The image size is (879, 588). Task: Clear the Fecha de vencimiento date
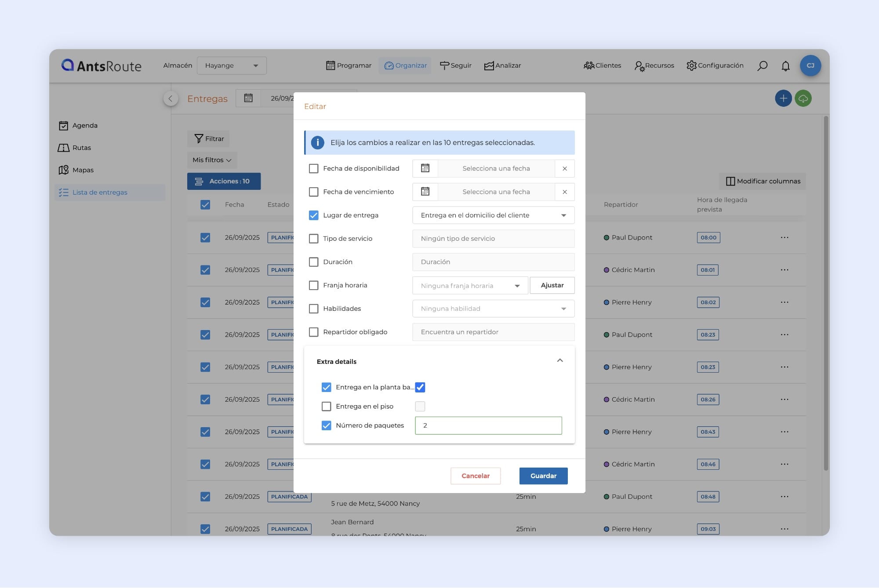(565, 192)
